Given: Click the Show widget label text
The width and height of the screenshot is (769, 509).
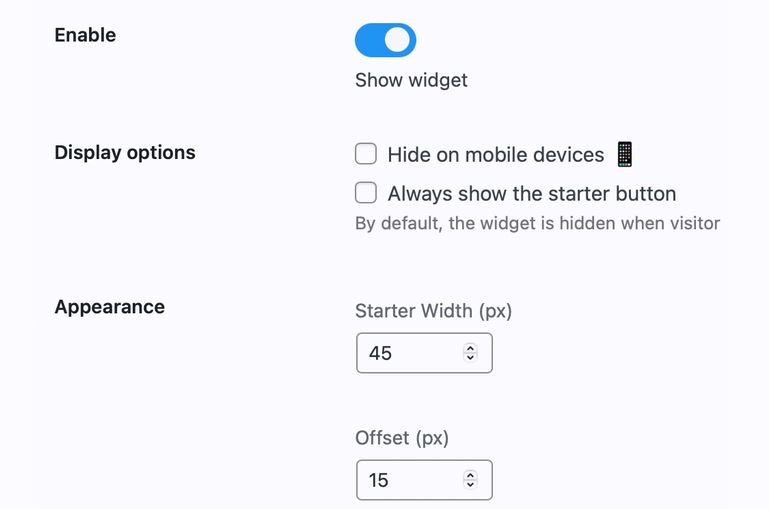Looking at the screenshot, I should click(411, 80).
